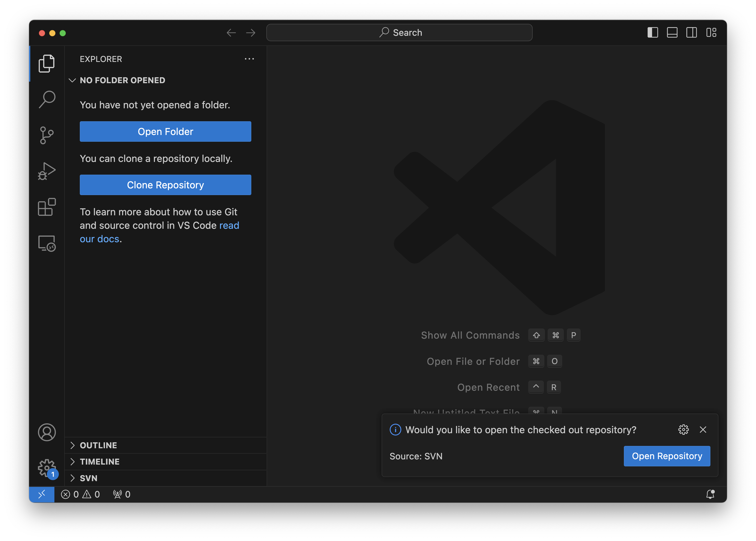The width and height of the screenshot is (756, 541).
Task: Open the Explorer more actions menu
Action: tap(249, 59)
